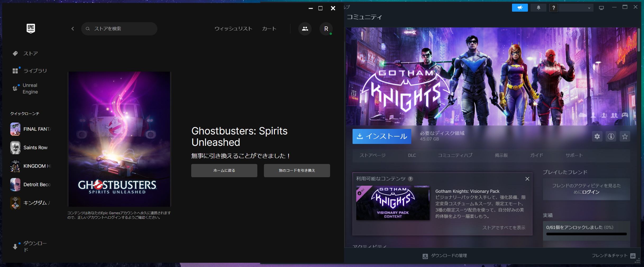The image size is (644, 267).
Task: Click the Epic Games logo icon
Action: point(31,28)
